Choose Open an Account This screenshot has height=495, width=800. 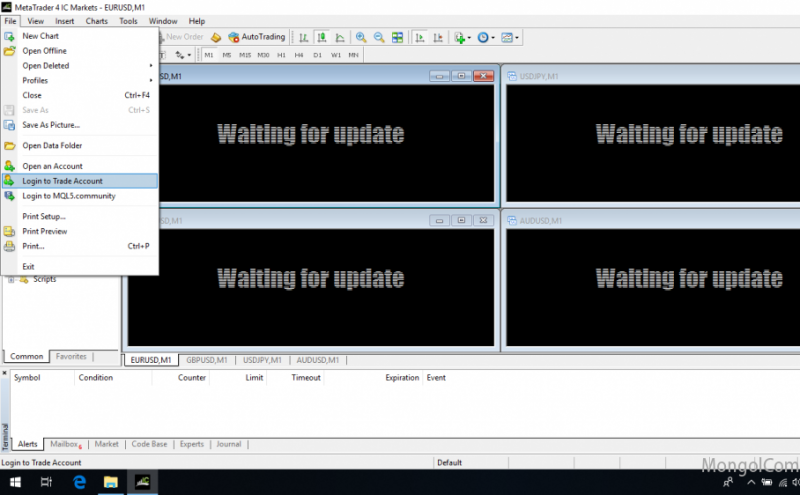click(x=80, y=166)
